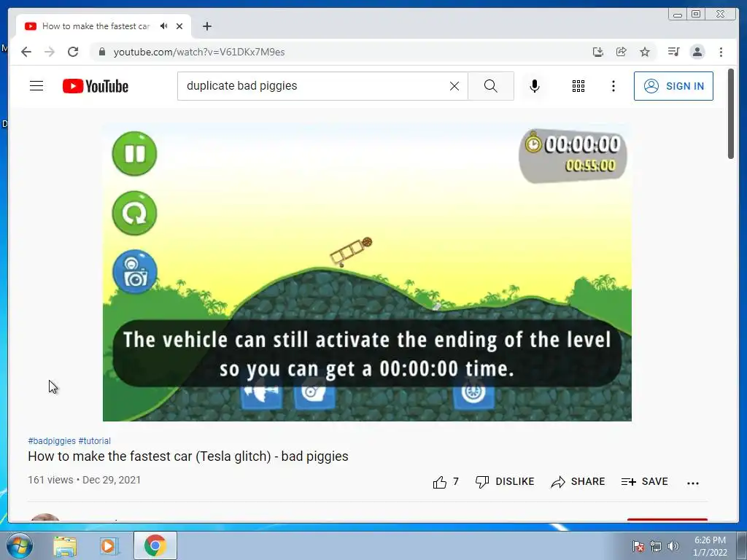Viewport: 747px width, 560px height.
Task: Open more actions ellipsis below video
Action: pyautogui.click(x=693, y=483)
